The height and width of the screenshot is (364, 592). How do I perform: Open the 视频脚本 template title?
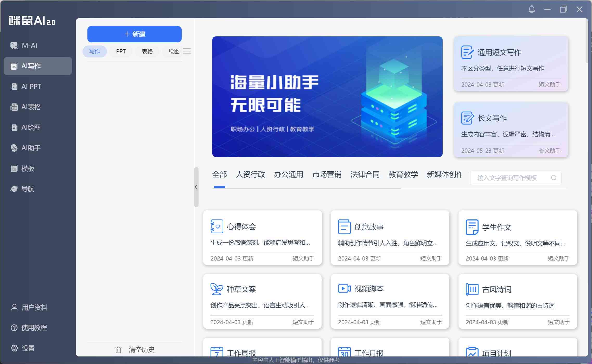(369, 289)
